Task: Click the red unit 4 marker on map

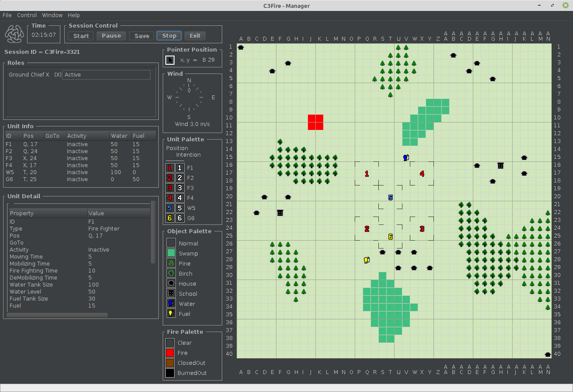Action: [422, 174]
